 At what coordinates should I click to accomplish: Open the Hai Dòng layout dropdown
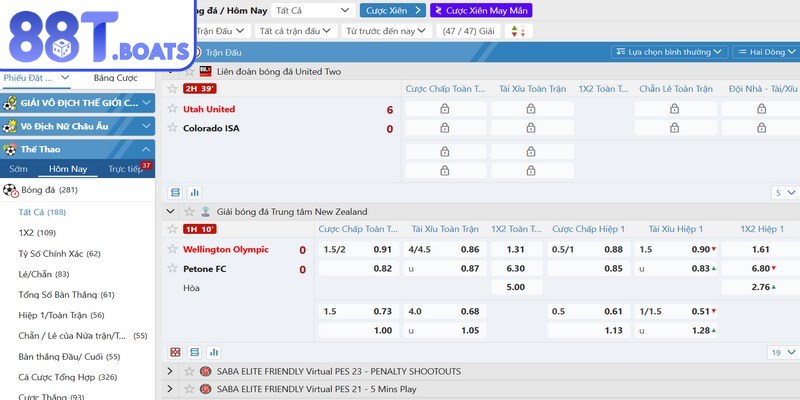pyautogui.click(x=766, y=52)
